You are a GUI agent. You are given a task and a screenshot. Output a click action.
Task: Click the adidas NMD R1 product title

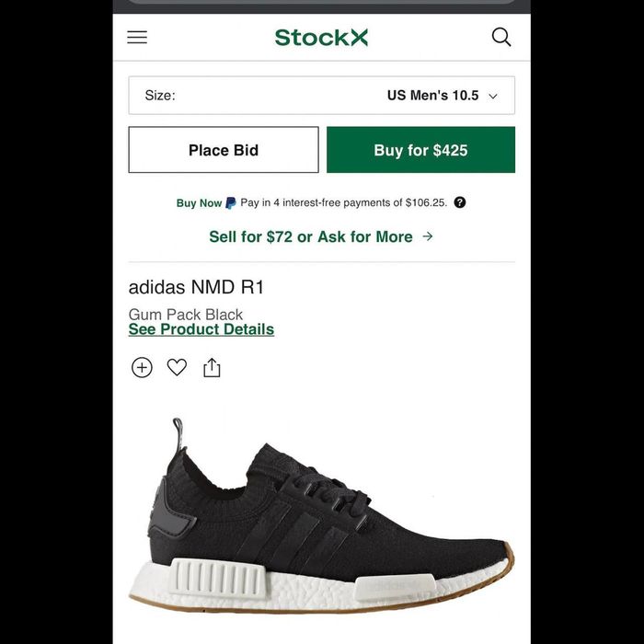[x=196, y=287]
